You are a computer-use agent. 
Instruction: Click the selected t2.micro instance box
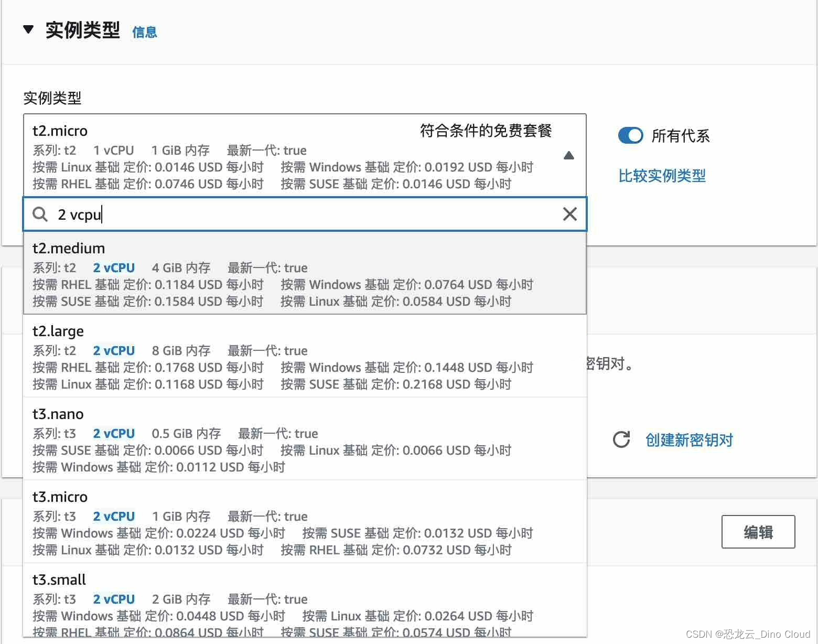(x=305, y=155)
